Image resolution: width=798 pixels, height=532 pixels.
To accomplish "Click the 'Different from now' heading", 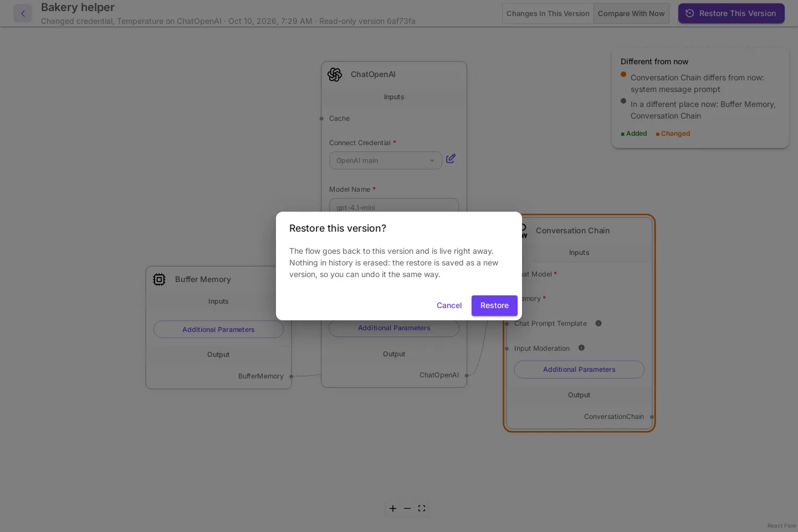I will click(654, 62).
